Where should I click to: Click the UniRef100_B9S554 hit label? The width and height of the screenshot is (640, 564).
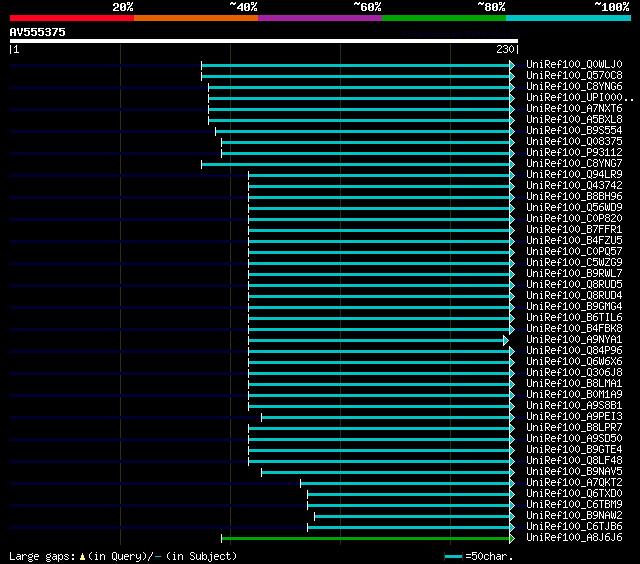pyautogui.click(x=574, y=131)
